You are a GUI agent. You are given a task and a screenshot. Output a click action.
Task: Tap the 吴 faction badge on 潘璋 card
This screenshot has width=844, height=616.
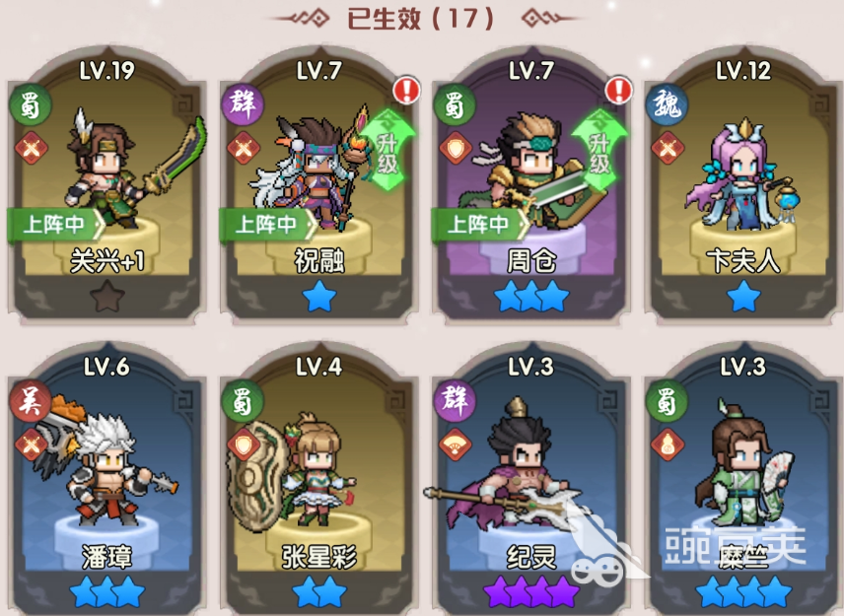[31, 401]
